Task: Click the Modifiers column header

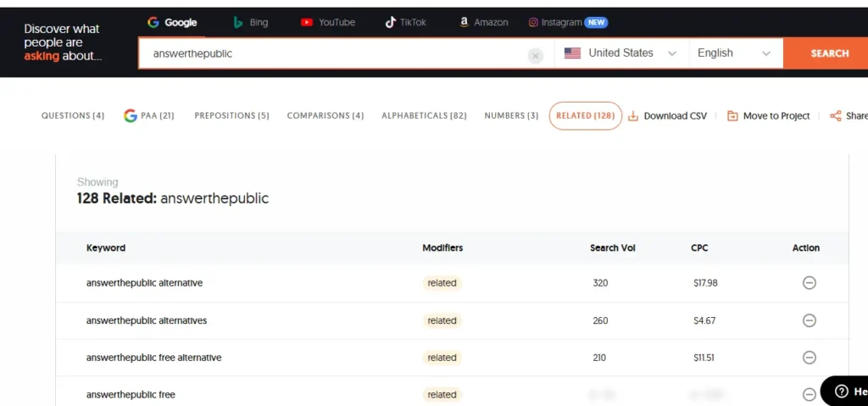Action: coord(442,247)
